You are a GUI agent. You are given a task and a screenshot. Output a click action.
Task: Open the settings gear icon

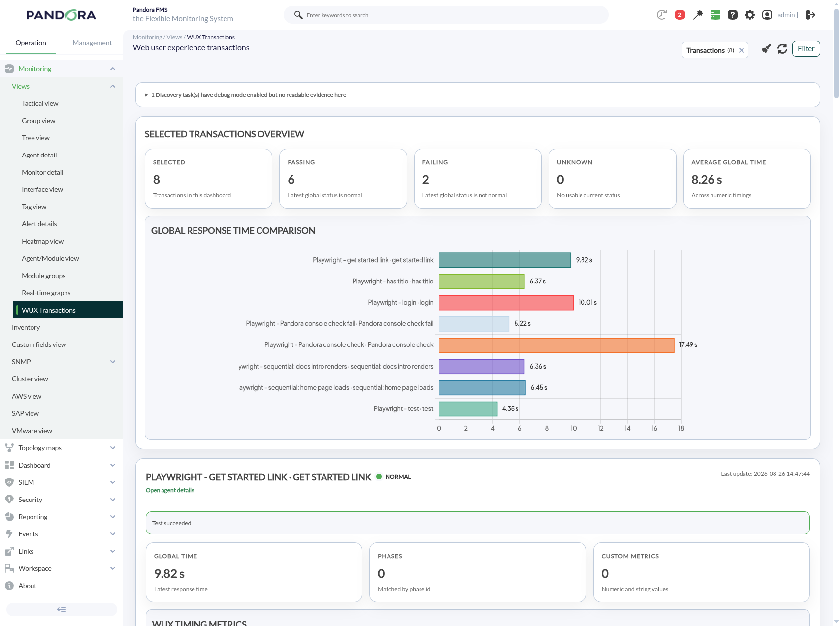pyautogui.click(x=750, y=15)
